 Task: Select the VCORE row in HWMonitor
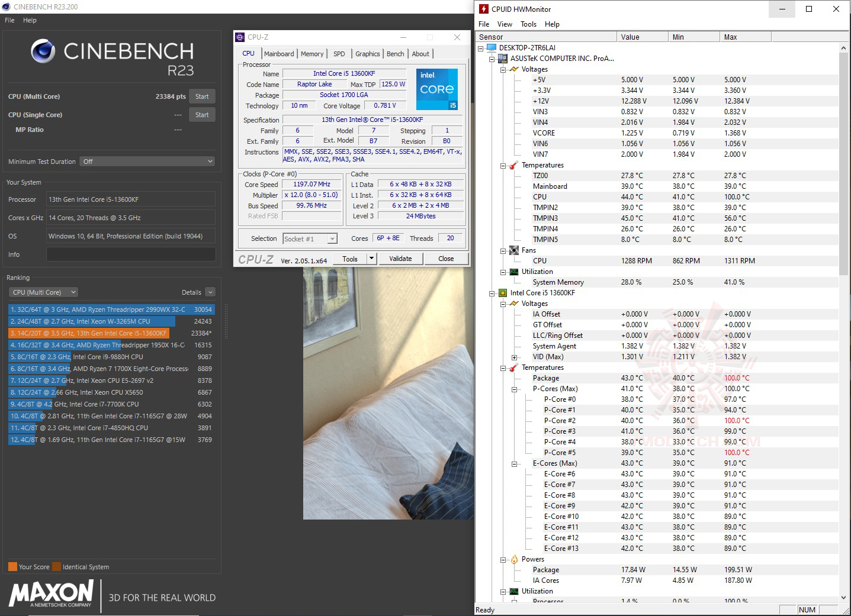coord(657,133)
